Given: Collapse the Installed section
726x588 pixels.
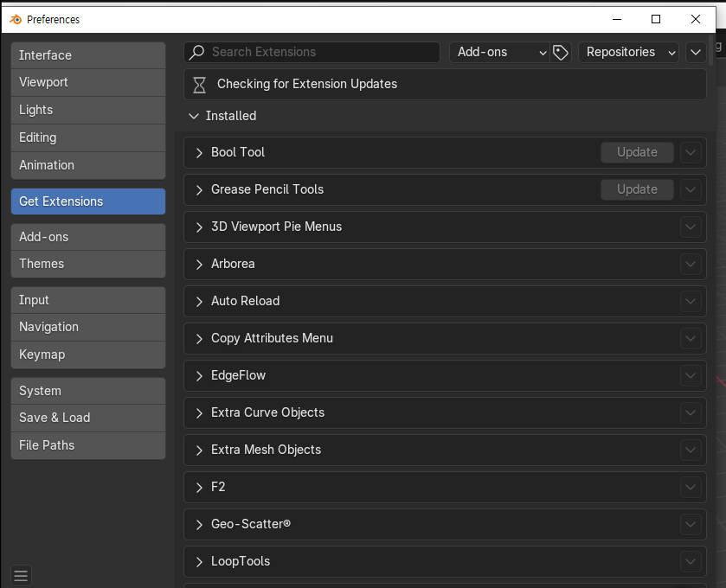Looking at the screenshot, I should coord(194,116).
